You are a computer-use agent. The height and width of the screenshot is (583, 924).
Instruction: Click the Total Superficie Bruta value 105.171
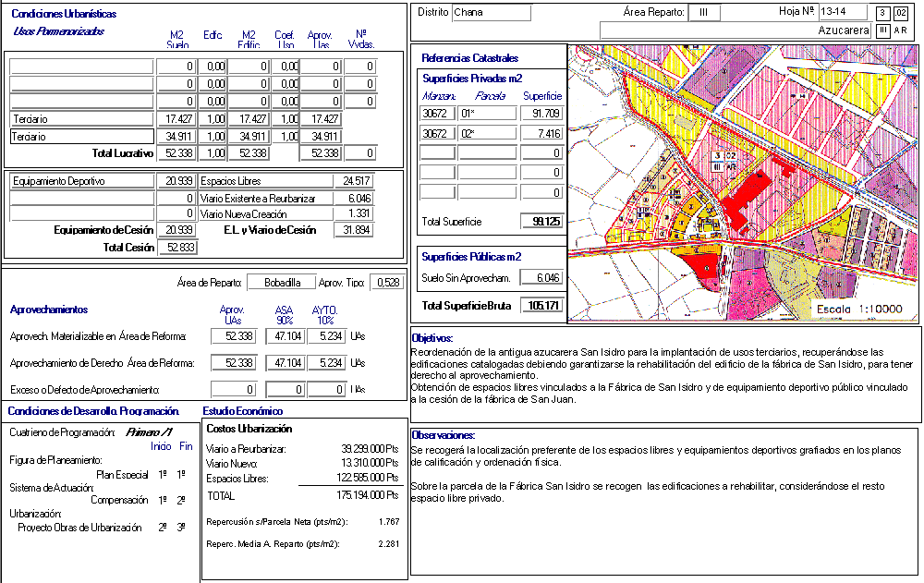(541, 306)
